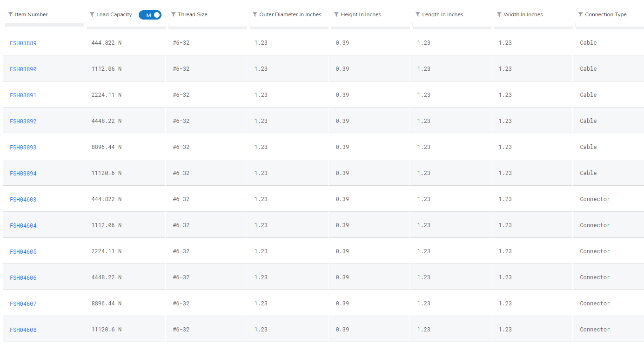Viewport: 644px width, 344px height.
Task: Click the Thread Size column header
Action: [x=193, y=14]
